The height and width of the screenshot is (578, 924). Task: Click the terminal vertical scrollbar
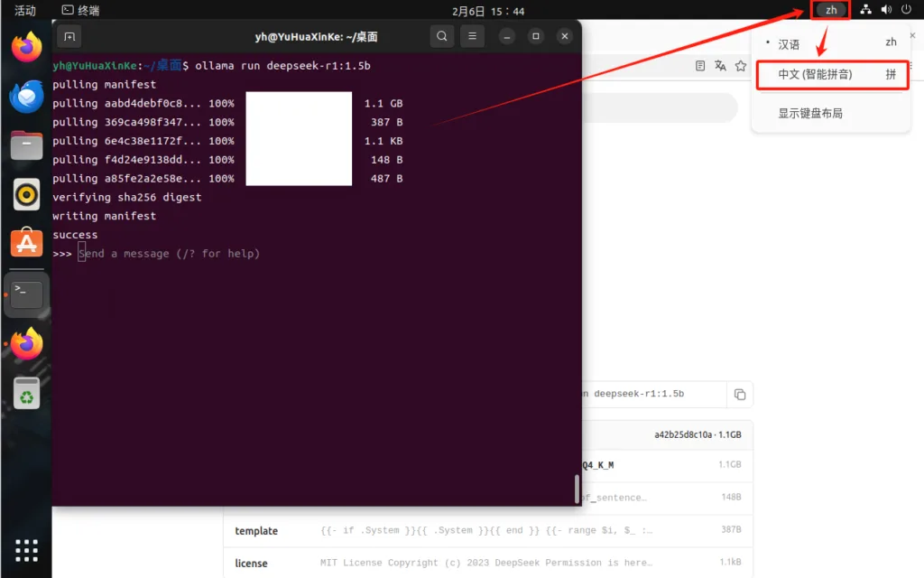577,489
